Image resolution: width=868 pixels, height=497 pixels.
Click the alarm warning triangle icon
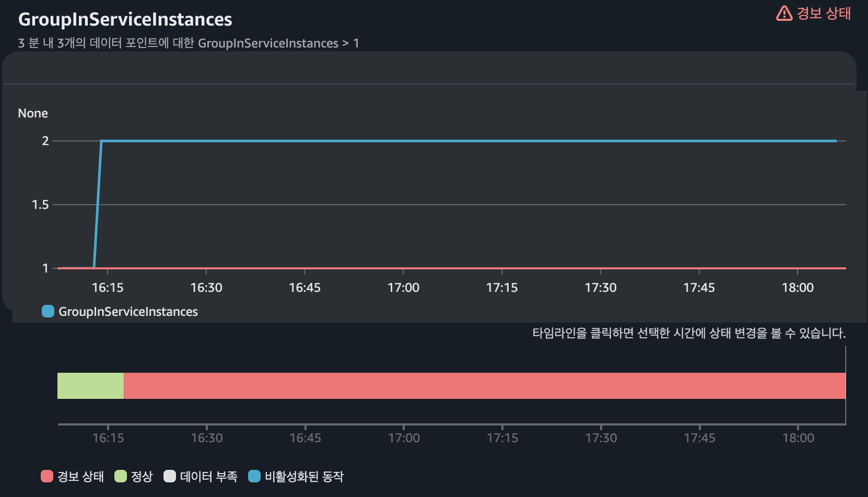pyautogui.click(x=784, y=13)
